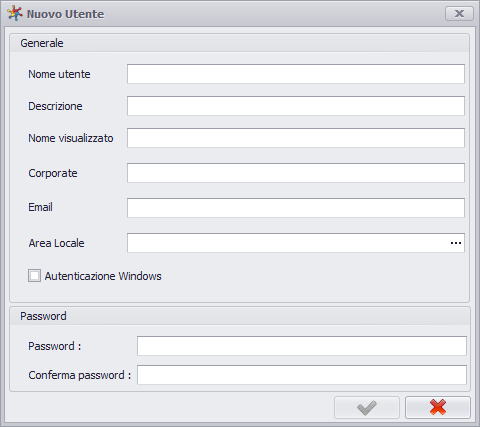The image size is (480, 427).
Task: Focus the Email input field
Action: [296, 208]
